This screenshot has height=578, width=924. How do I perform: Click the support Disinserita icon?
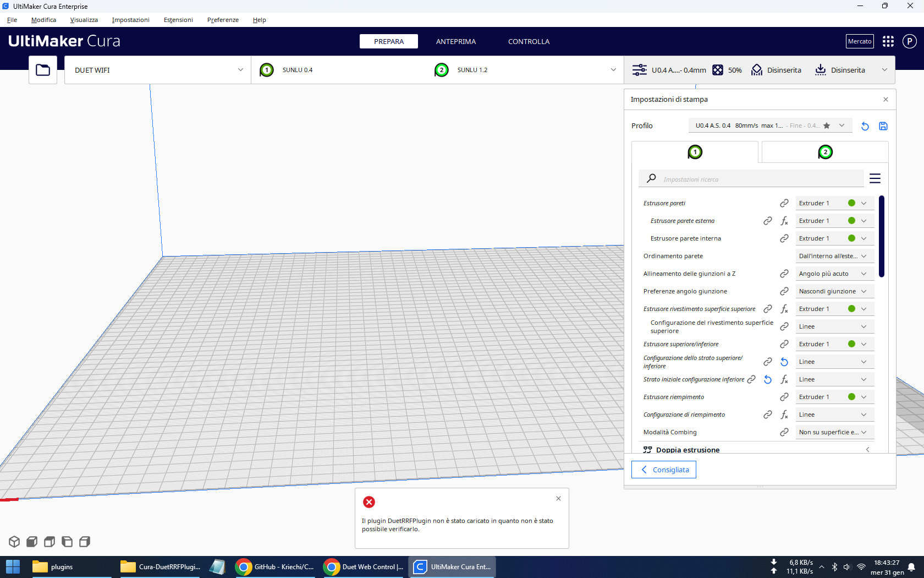[757, 70]
